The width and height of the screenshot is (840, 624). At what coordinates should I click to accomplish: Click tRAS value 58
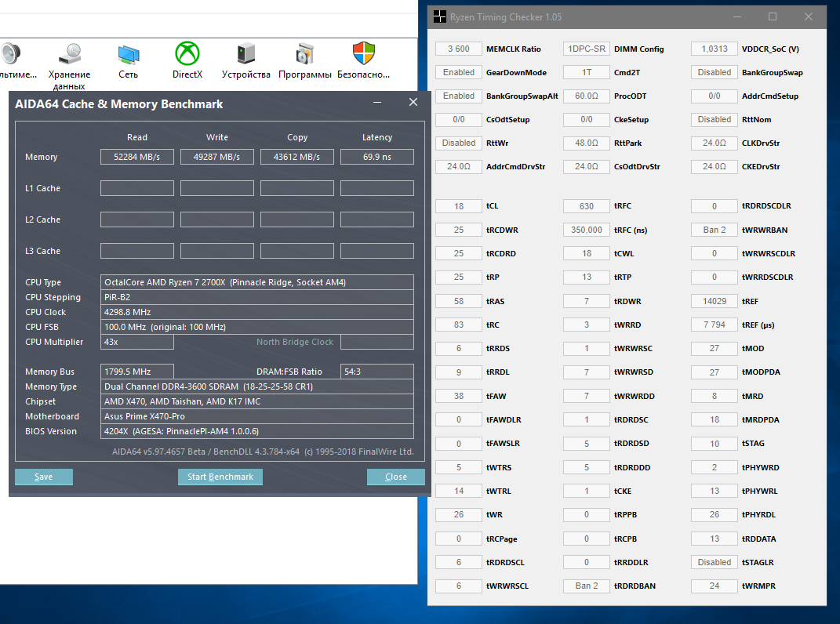pyautogui.click(x=459, y=301)
